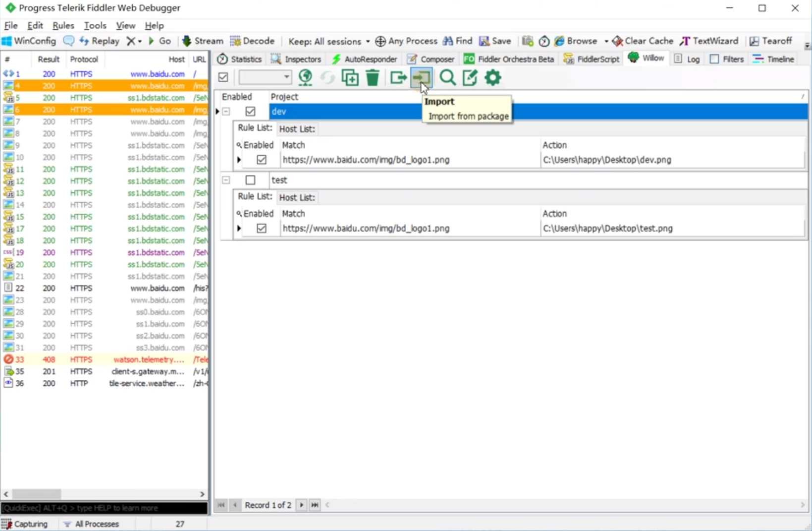
Task: Open Willow settings gear icon
Action: tap(493, 78)
